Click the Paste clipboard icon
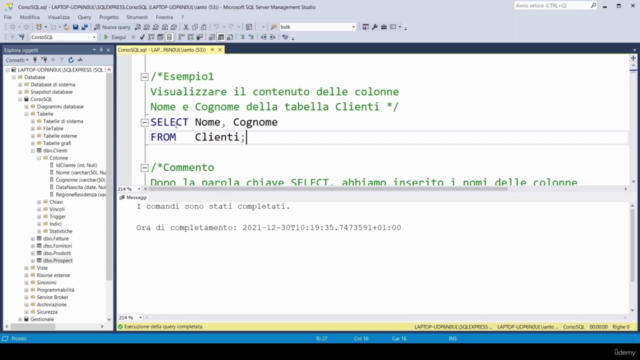The height and width of the screenshot is (360, 640). 203,27
